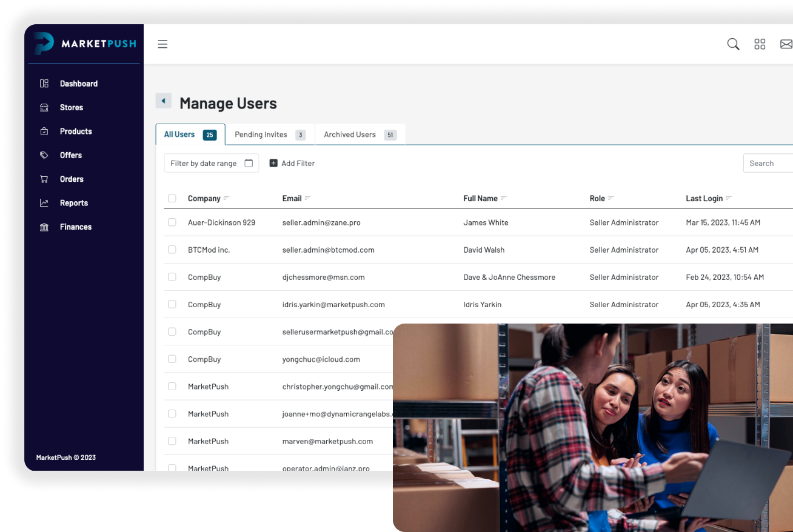Screen dimensions: 793x532
Task: Open Dashboard in the sidebar
Action: 79,84
